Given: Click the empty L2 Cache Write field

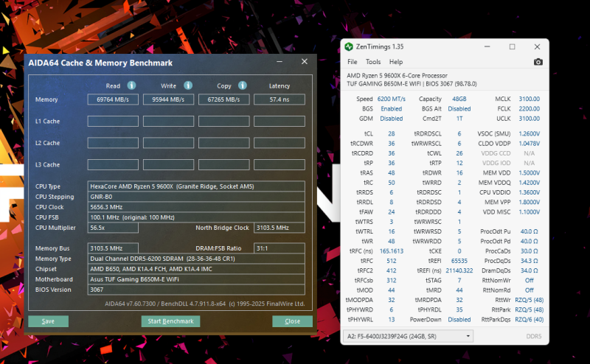Looking at the screenshot, I should click(x=168, y=143).
